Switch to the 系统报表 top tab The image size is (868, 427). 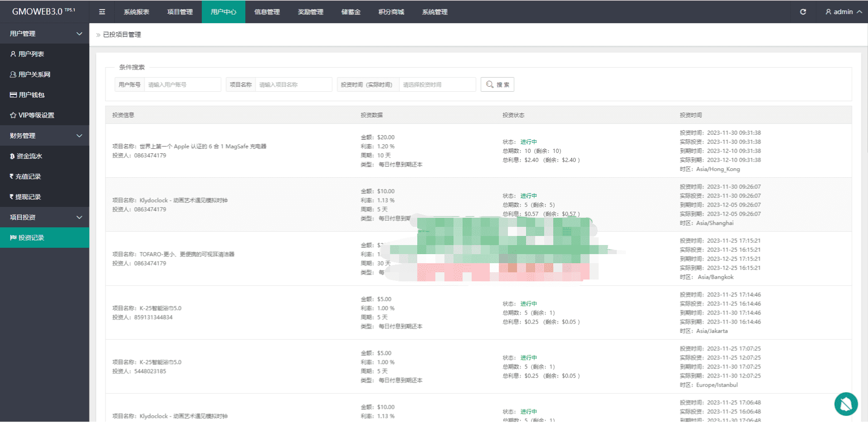(137, 12)
